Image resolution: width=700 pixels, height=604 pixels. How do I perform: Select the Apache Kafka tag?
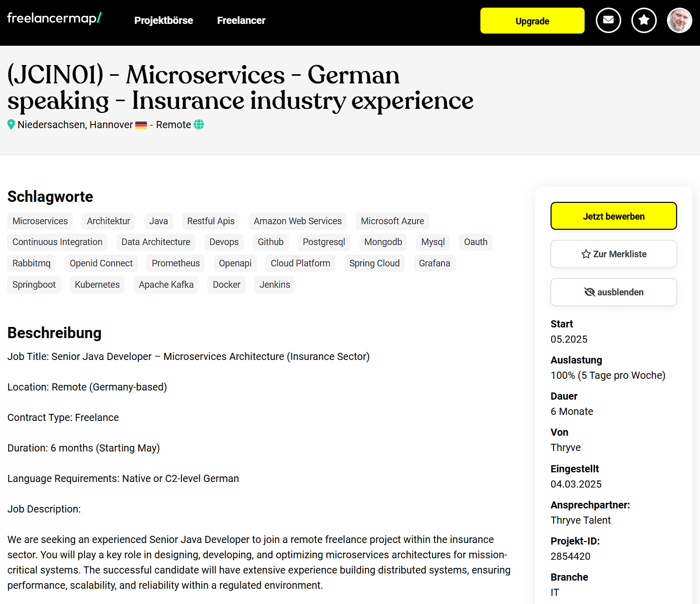tap(166, 285)
